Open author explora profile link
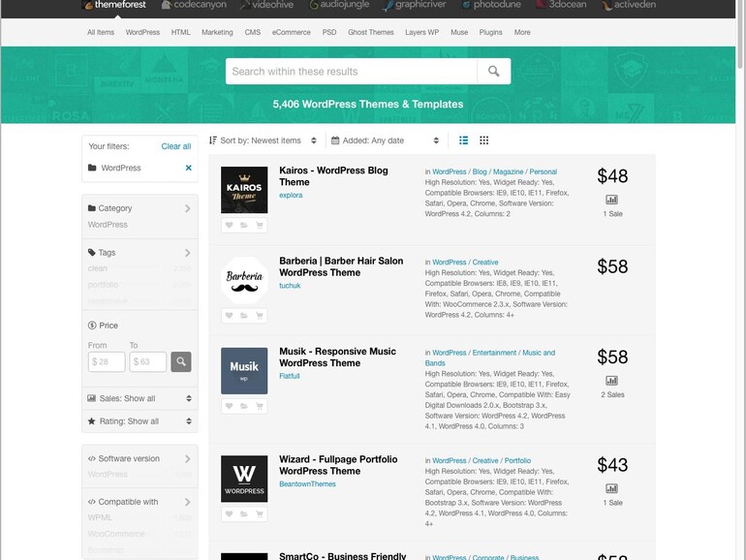Image resolution: width=746 pixels, height=560 pixels. 291,195
